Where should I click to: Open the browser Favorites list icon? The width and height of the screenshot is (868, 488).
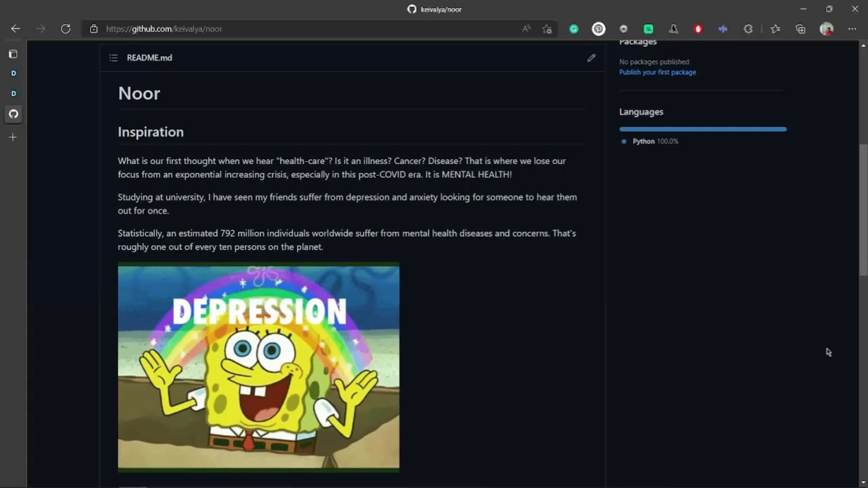point(775,29)
